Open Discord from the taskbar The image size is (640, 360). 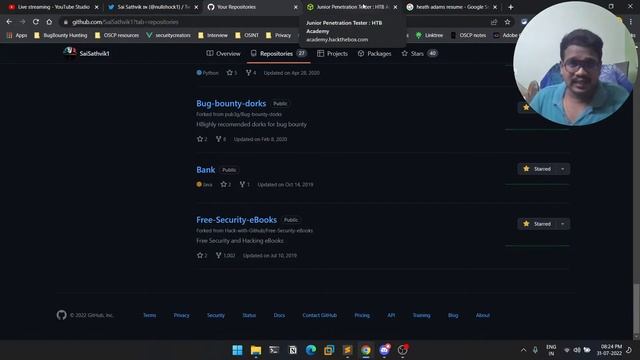tap(384, 350)
